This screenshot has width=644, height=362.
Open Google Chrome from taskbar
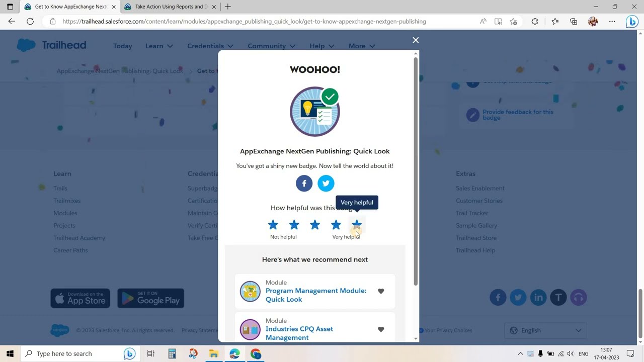pos(256,353)
